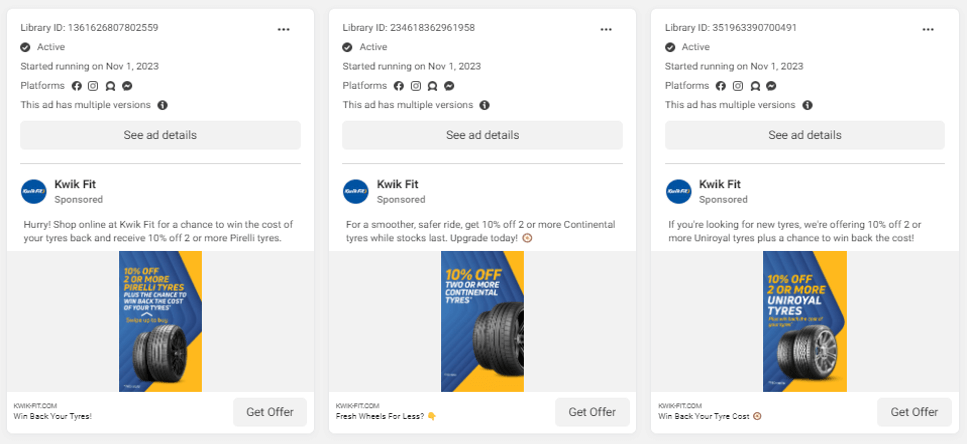Click Sponsored label on Pirelli ad
The image size is (967, 444).
(78, 200)
